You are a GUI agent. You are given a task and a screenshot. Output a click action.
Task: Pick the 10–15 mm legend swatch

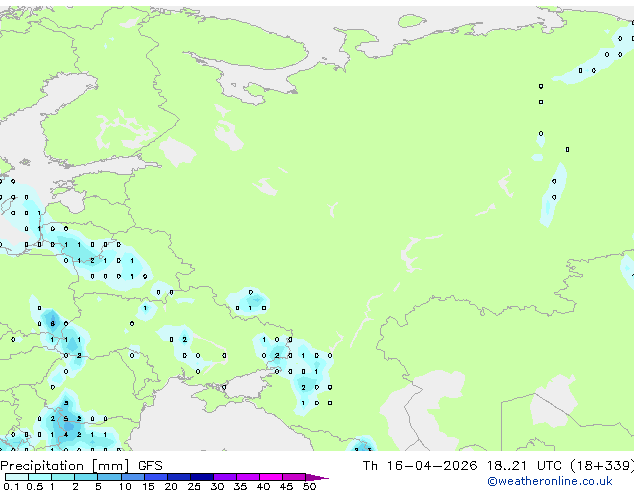pos(133,477)
